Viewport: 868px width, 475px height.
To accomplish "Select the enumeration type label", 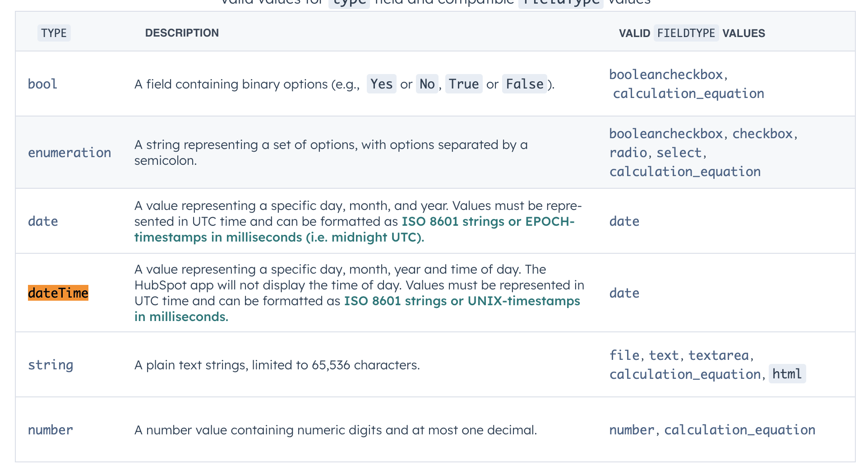I will pyautogui.click(x=69, y=153).
